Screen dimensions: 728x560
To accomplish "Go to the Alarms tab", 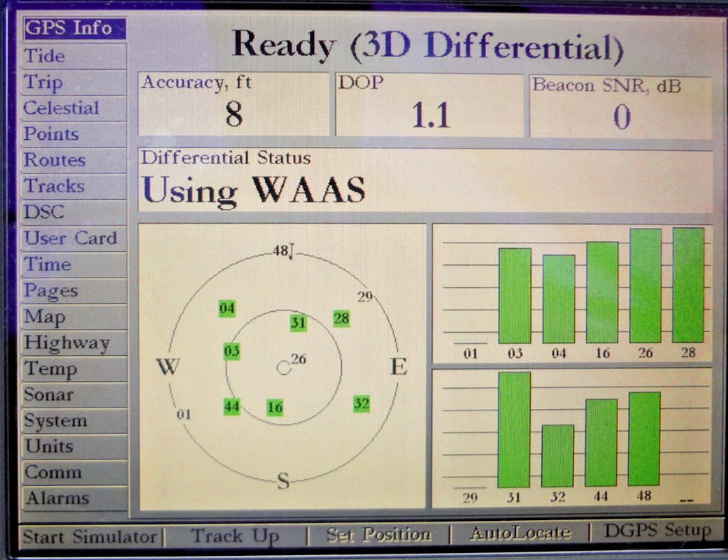I will pos(74,498).
